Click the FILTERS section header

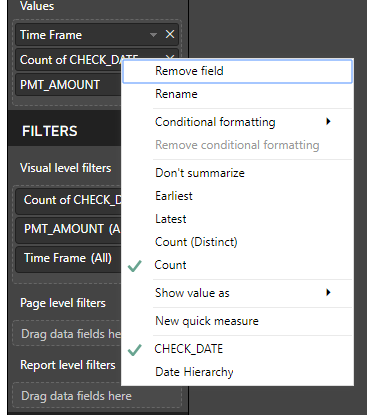point(50,131)
